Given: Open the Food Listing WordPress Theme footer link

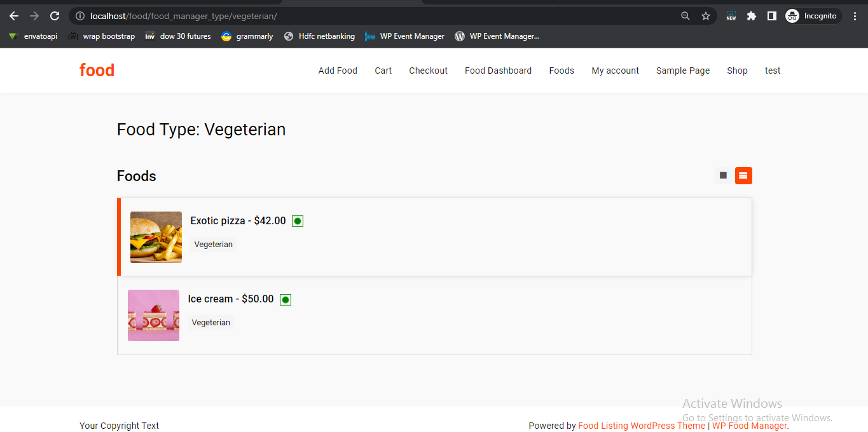Looking at the screenshot, I should [642, 426].
